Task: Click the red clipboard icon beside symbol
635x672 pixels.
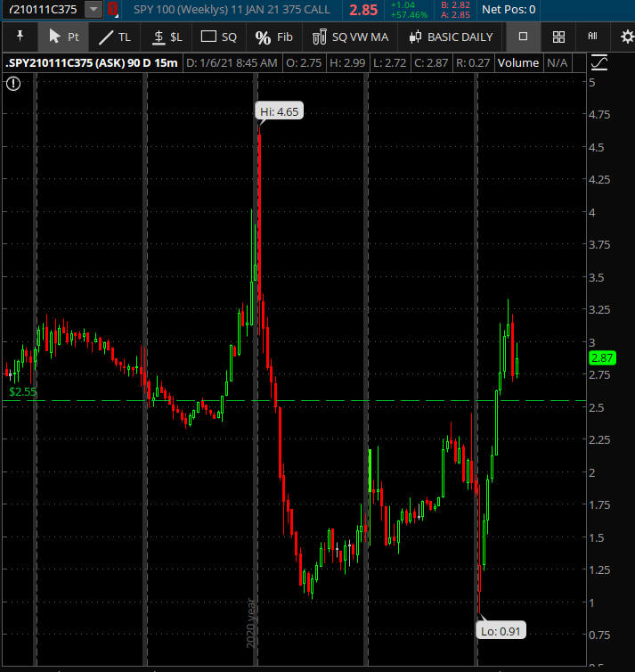Action: [113, 9]
